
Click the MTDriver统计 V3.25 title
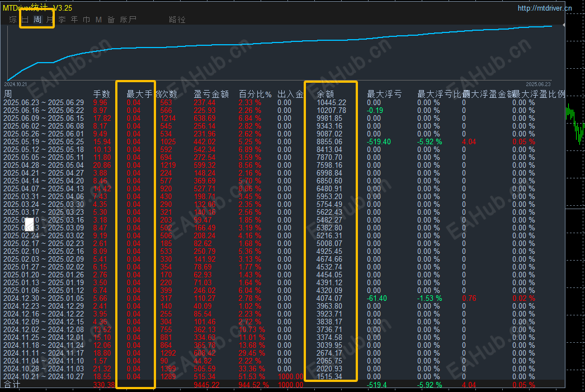(x=37, y=8)
